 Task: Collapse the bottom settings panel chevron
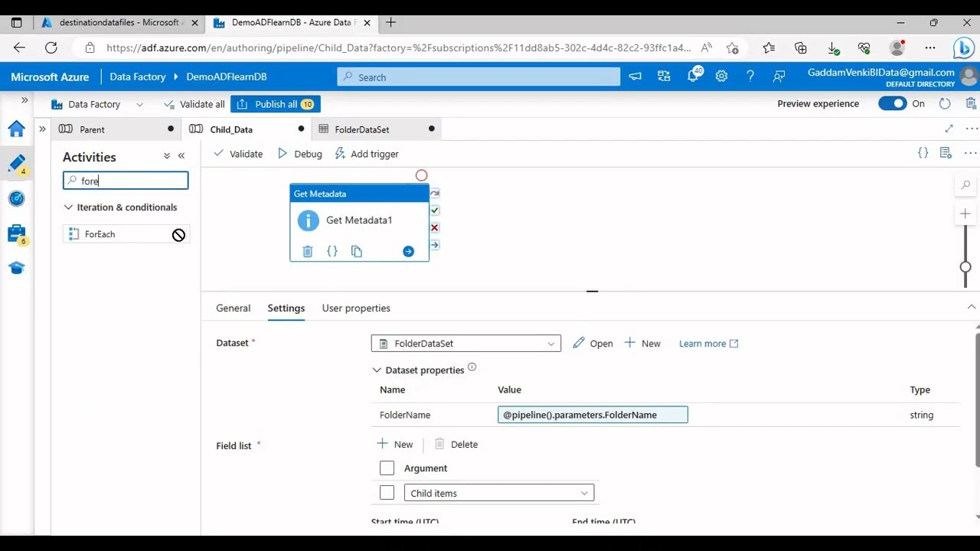coord(972,307)
